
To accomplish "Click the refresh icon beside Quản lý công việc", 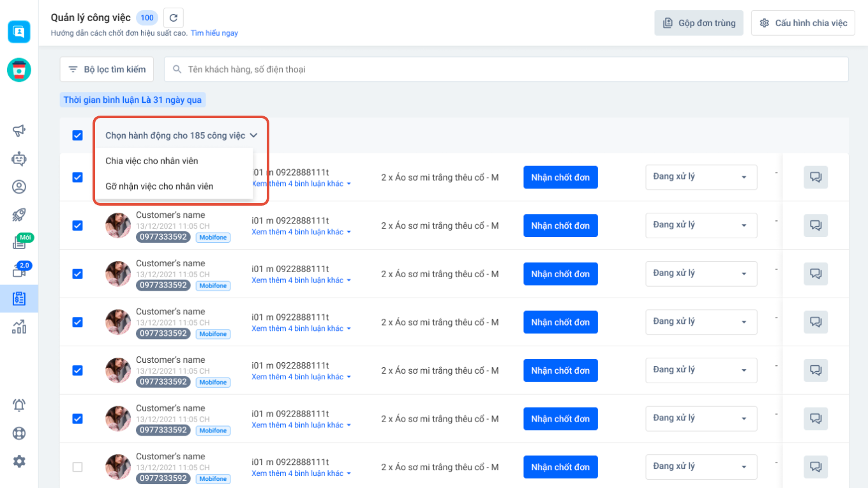I will [174, 18].
